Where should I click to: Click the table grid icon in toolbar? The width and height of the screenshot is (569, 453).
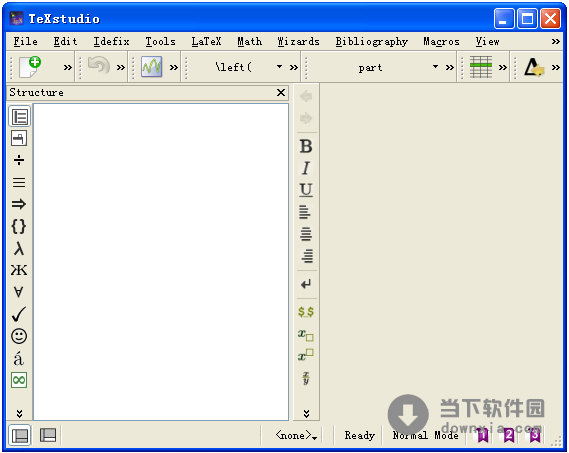pyautogui.click(x=481, y=67)
